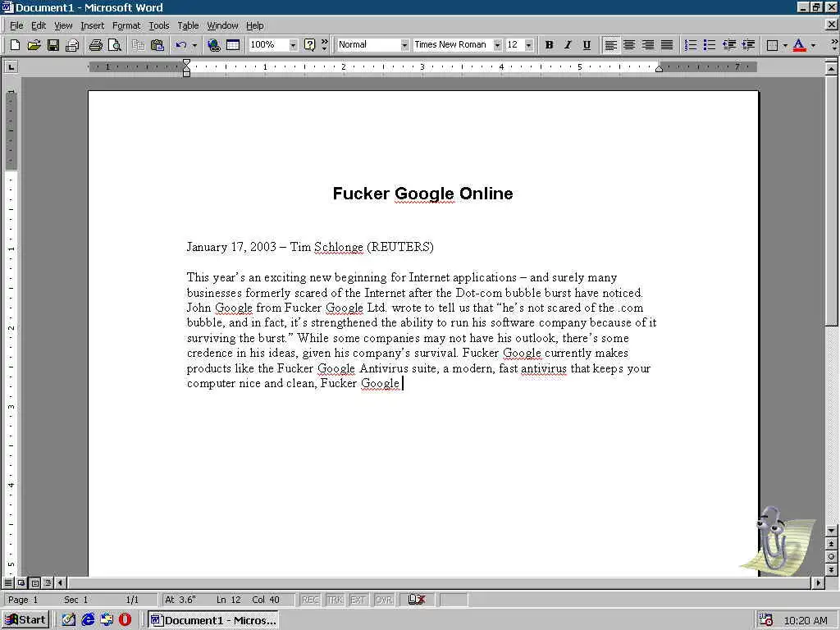Expand the border style dropdown arrow

[x=785, y=45]
